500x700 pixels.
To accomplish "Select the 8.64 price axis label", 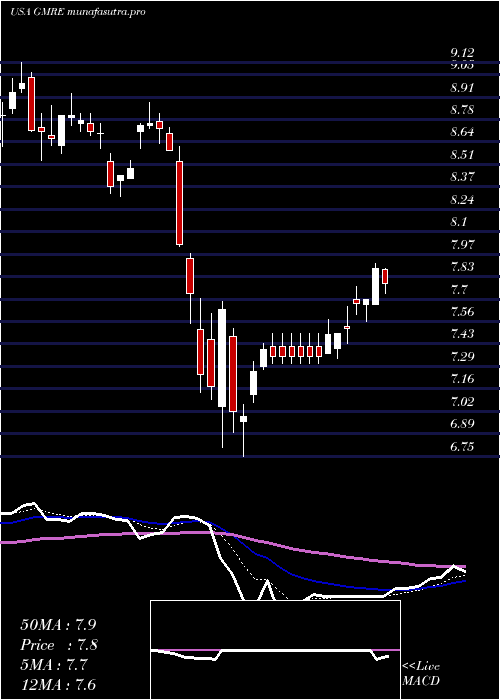I will coord(462,132).
